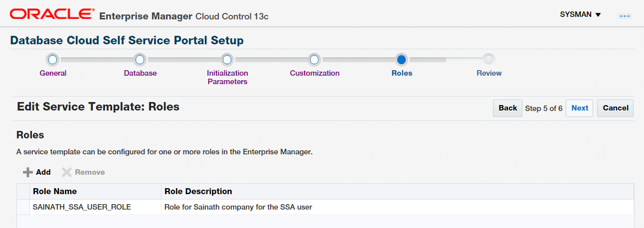Click the Oracle logo
This screenshot has height=228, width=644.
pyautogui.click(x=52, y=14)
